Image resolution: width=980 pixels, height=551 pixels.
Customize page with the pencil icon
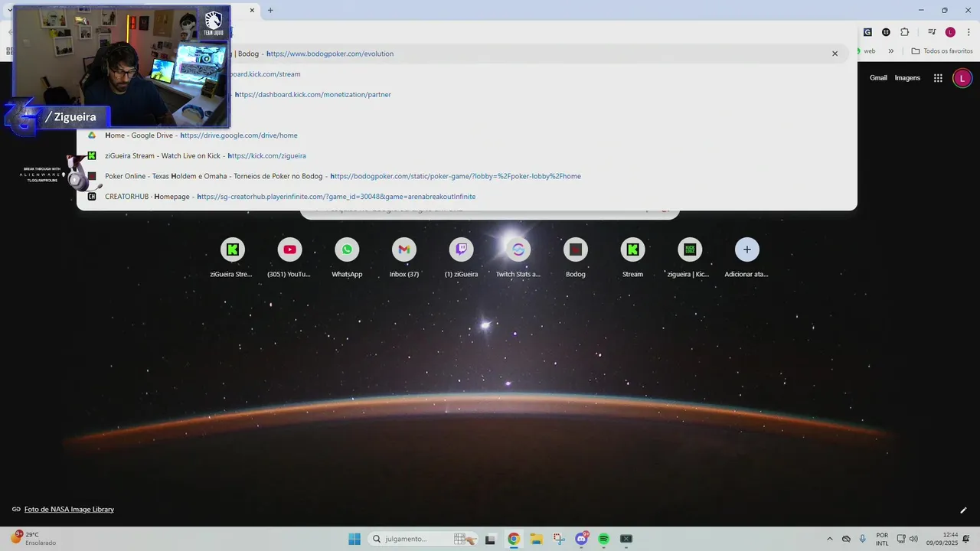point(963,510)
